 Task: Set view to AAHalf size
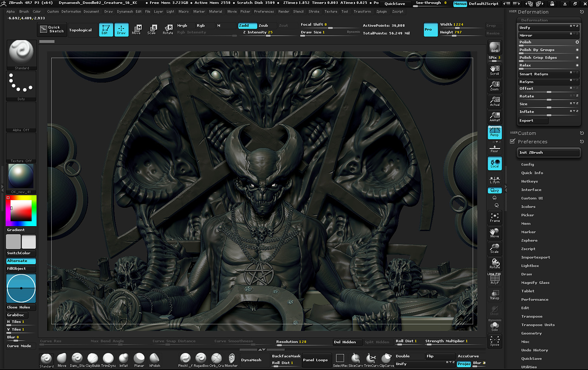[x=495, y=117]
